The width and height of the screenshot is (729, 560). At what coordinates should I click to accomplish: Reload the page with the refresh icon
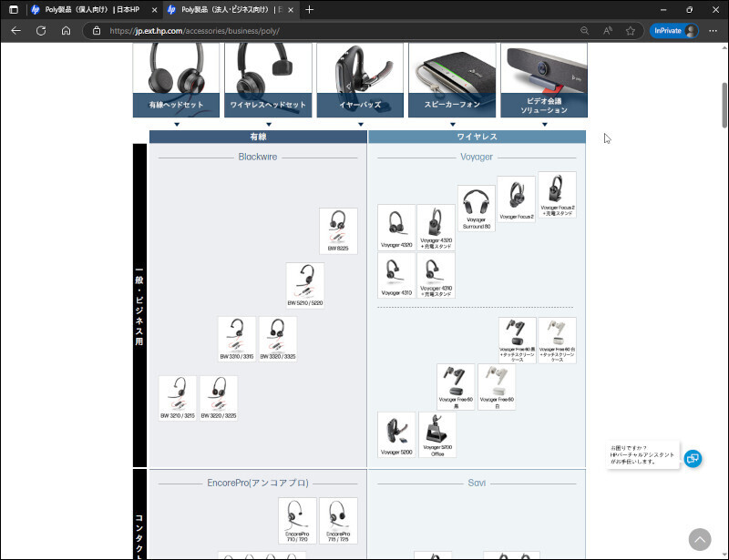(41, 31)
